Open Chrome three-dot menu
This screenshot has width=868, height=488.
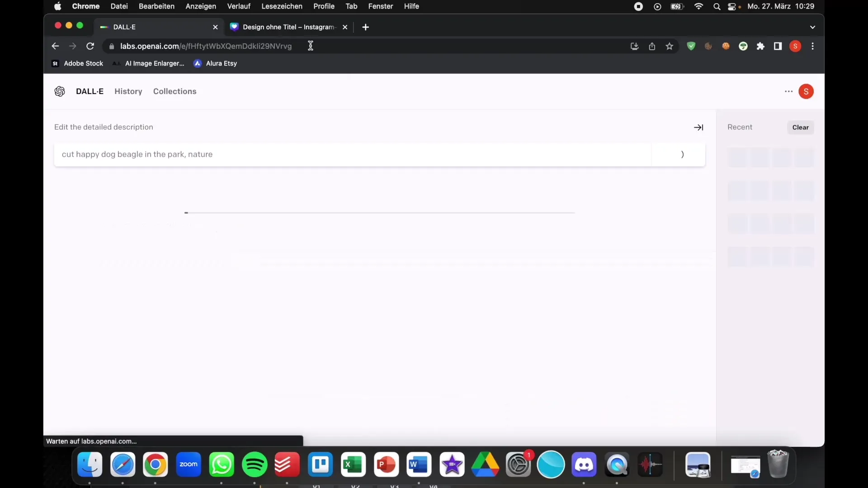[813, 46]
